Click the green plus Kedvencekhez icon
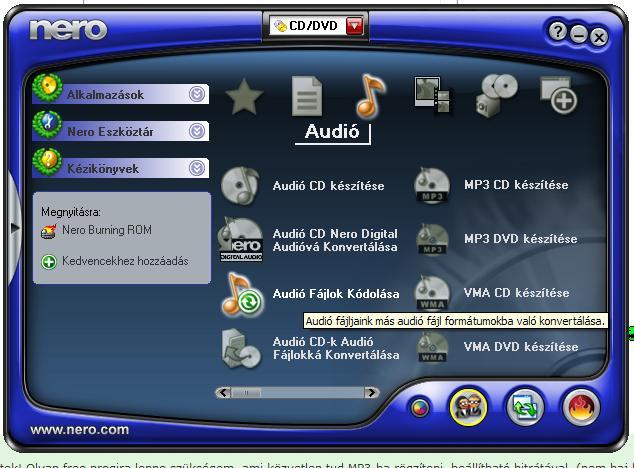Screen dimensions: 634x468 (x=49, y=262)
